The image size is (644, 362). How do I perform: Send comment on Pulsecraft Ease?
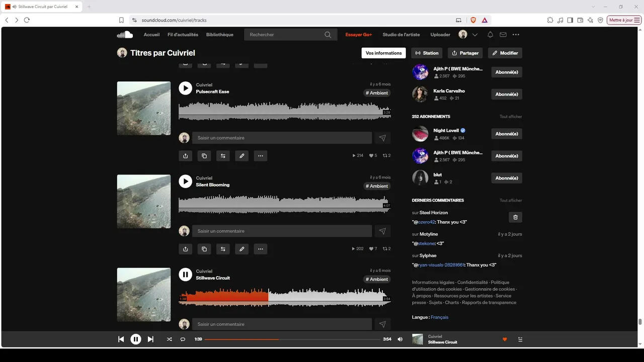[x=382, y=138]
